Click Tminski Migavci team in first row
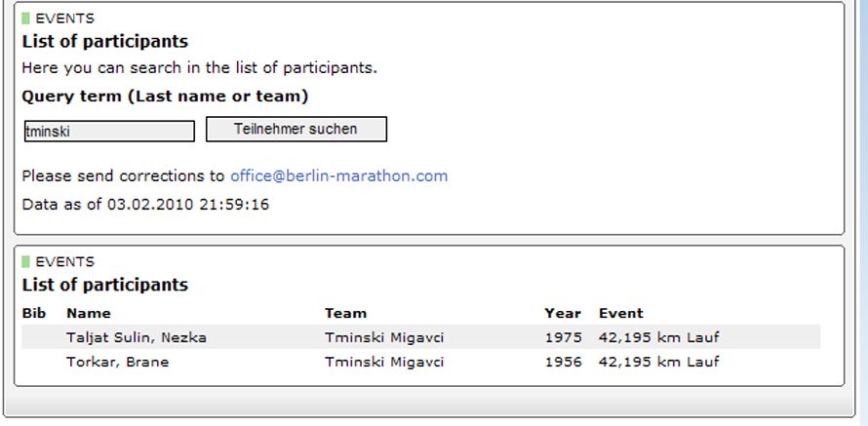868x426 pixels. [384, 337]
